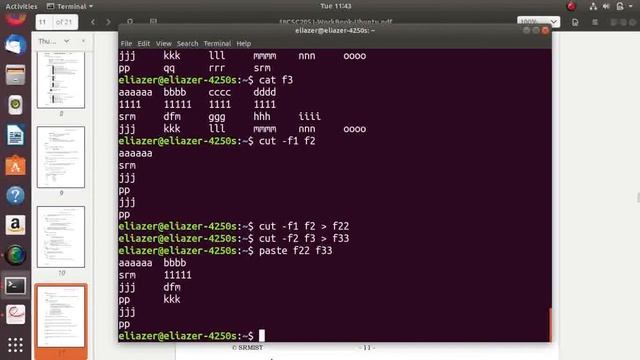
Task: Click Activities in the top bar
Action: (21, 7)
